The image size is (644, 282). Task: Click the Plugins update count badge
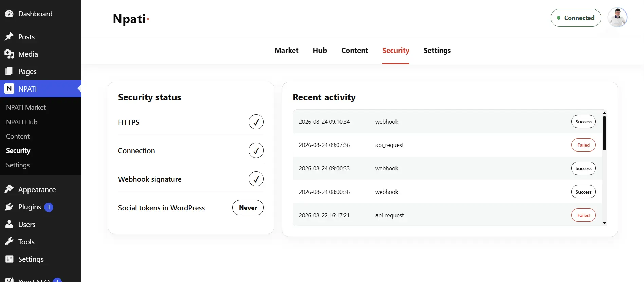49,207
